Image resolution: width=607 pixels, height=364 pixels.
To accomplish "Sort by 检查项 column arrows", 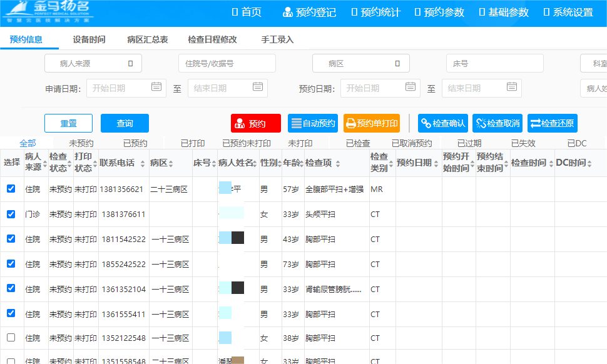I will click(338, 164).
